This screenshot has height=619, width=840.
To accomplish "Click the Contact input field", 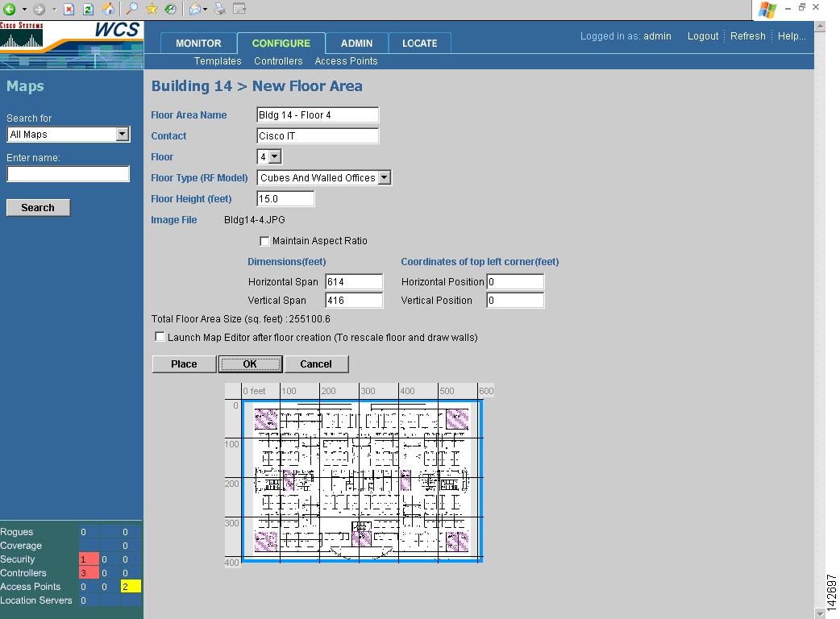I will click(318, 136).
